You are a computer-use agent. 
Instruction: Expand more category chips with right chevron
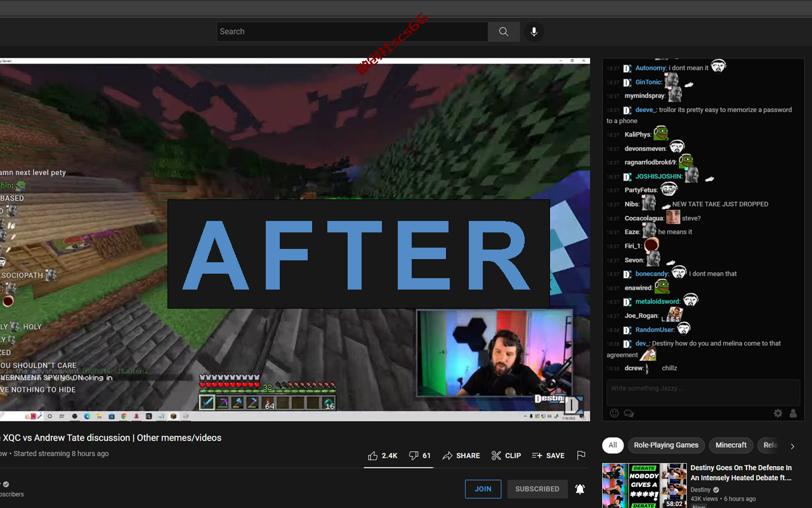(x=792, y=446)
